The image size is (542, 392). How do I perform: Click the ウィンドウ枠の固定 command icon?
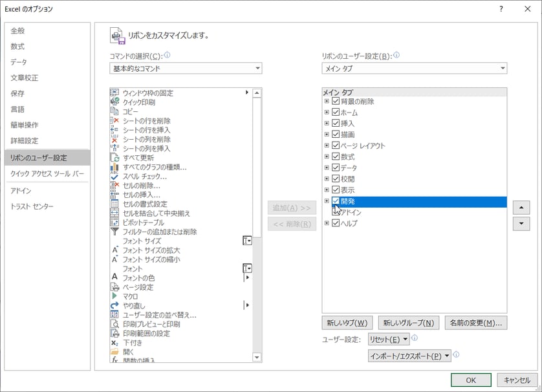pos(114,93)
